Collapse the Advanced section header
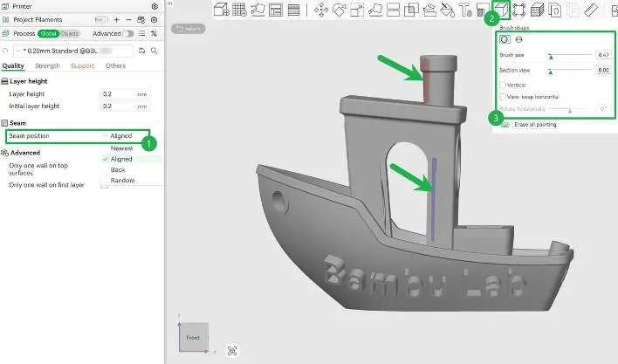The image size is (618, 364). pyautogui.click(x=20, y=153)
